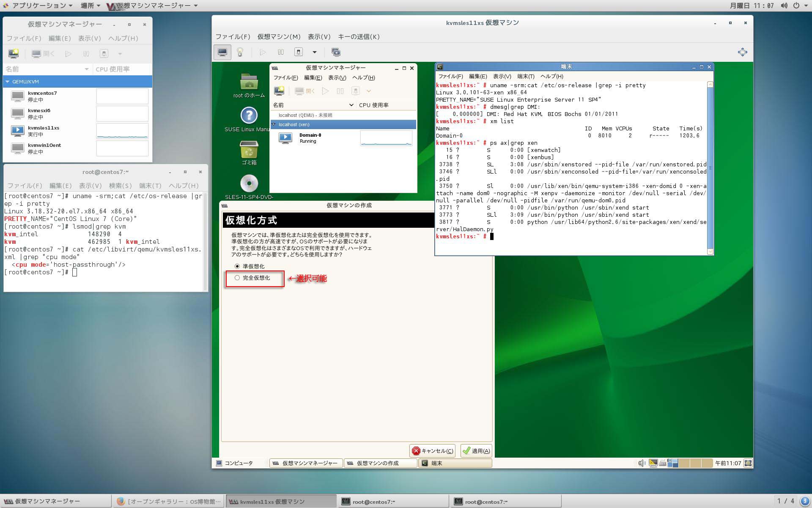Screen dimensions: 812x508
Task: Select Domain-0 in guest virt-manager
Action: tap(343, 138)
